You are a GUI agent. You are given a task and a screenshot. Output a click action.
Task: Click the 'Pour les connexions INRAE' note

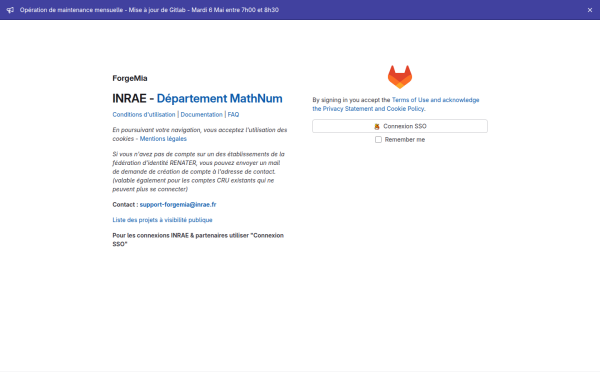[198, 240]
